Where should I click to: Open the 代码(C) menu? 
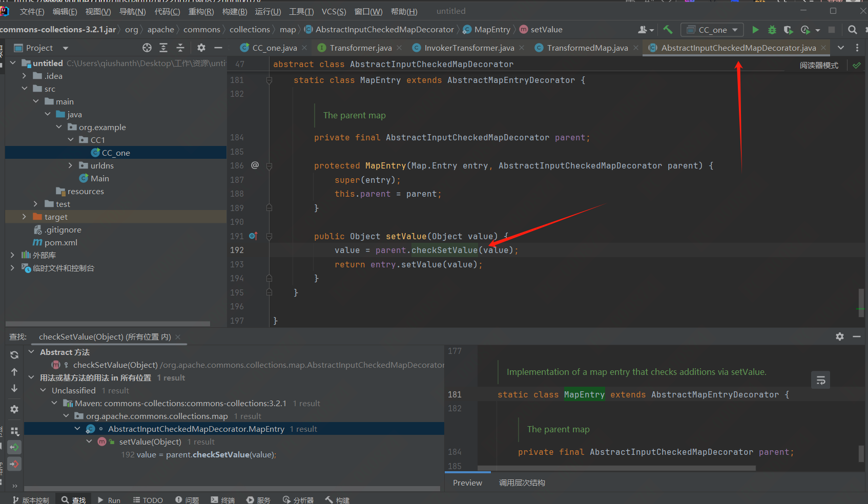tap(167, 11)
